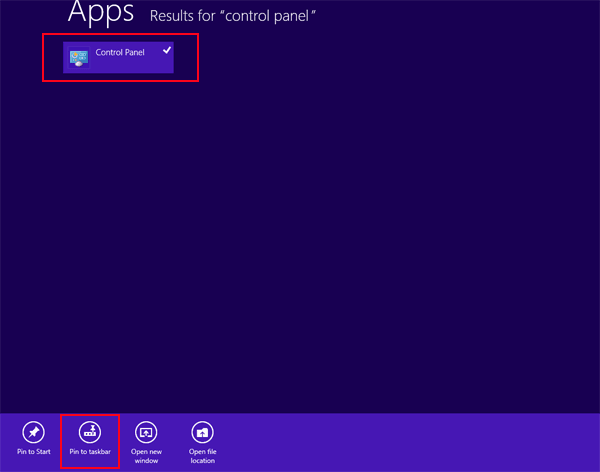The image size is (600, 472).
Task: Uncheck the Control Panel selection checkmark
Action: tap(167, 50)
